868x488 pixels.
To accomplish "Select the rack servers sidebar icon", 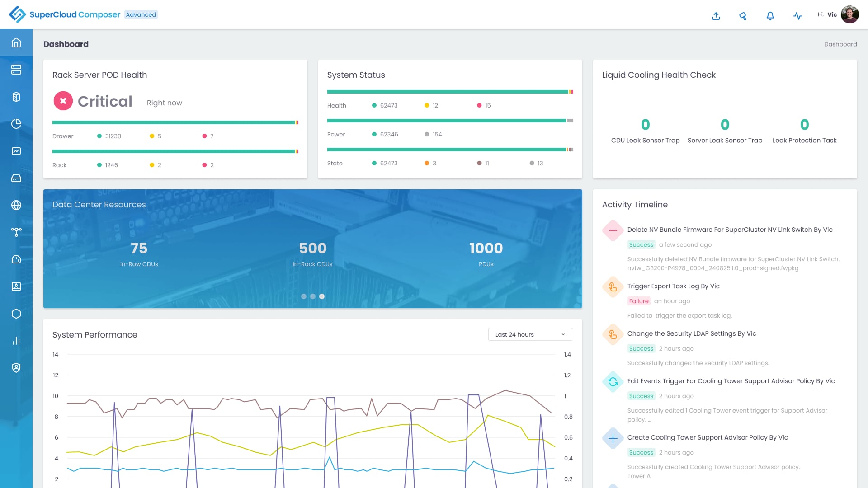I will (16, 70).
